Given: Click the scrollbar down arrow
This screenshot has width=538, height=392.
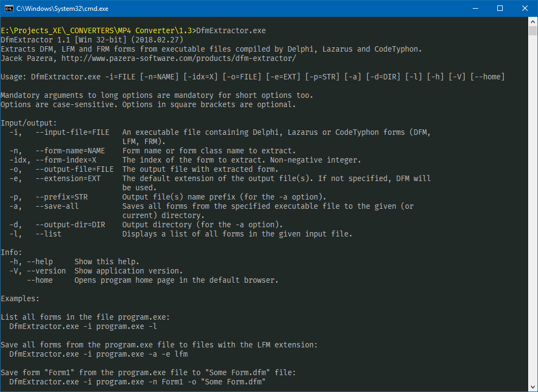Looking at the screenshot, I should [533, 387].
